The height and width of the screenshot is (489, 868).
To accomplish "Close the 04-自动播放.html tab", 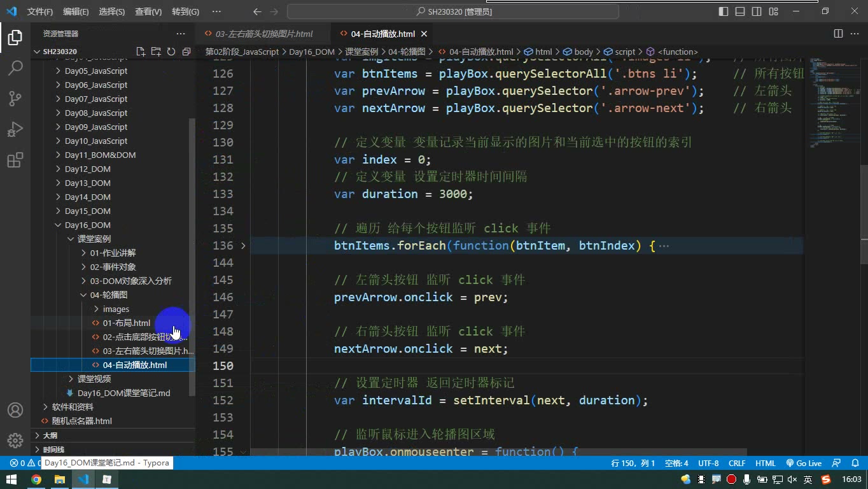I will click(424, 34).
